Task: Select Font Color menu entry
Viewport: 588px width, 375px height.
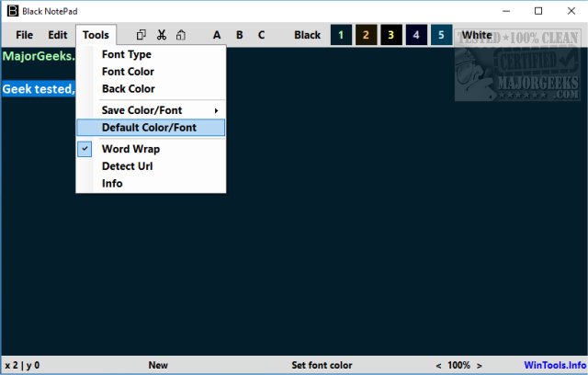Action: 151,72
